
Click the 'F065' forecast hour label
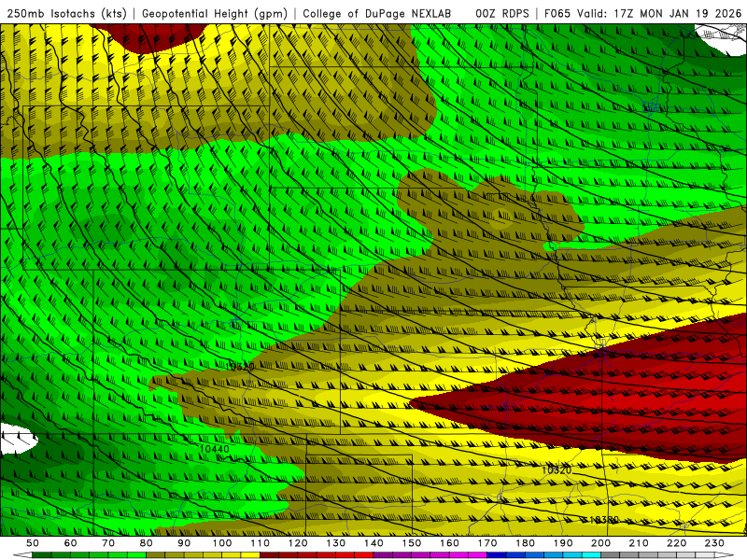[557, 13]
